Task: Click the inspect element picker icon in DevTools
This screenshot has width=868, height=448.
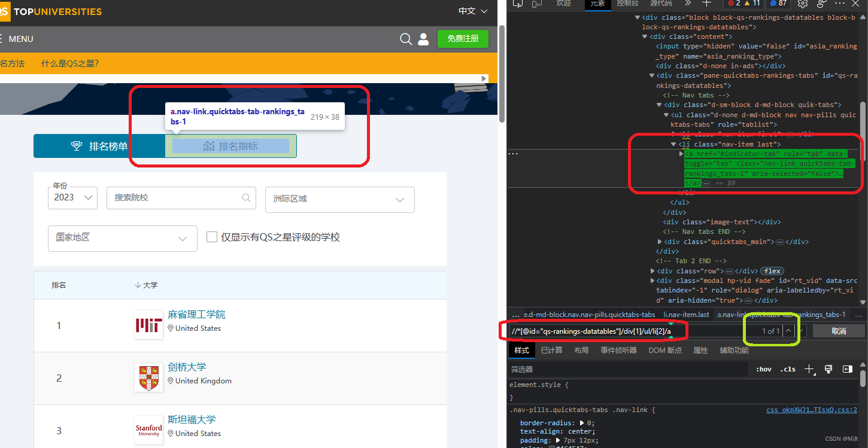Action: (518, 3)
